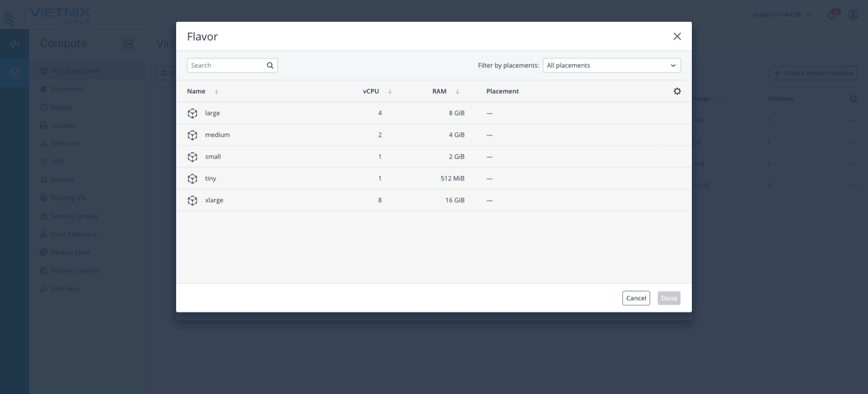Click the Vietnix Cloud logo
Image resolution: width=868 pixels, height=394 pixels.
(x=47, y=15)
